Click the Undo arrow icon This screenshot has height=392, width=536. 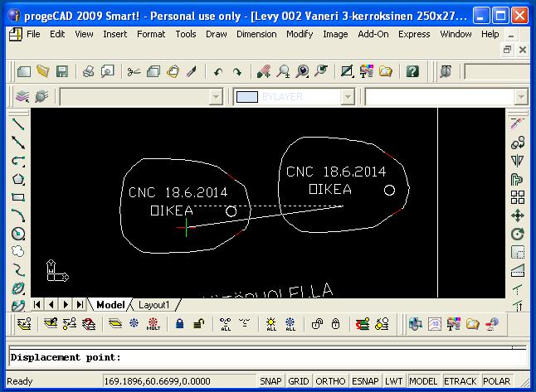tap(218, 72)
